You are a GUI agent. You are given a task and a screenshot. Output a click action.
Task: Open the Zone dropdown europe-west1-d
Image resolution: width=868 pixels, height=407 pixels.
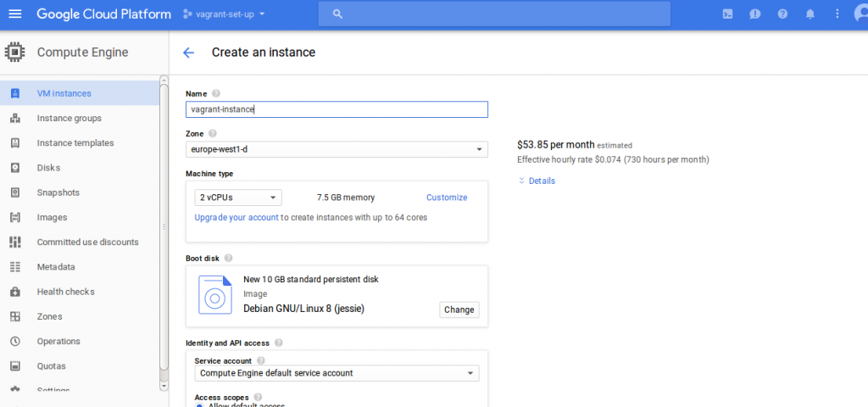coord(337,149)
